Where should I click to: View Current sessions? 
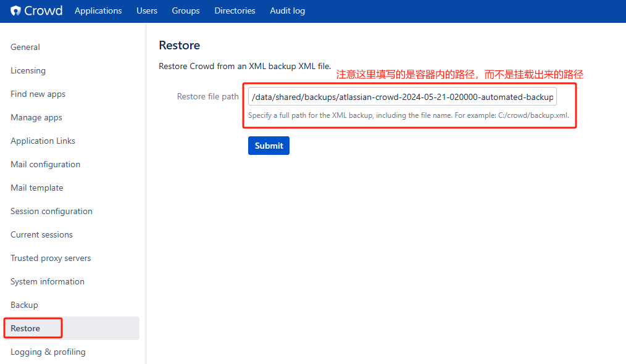[x=41, y=234]
